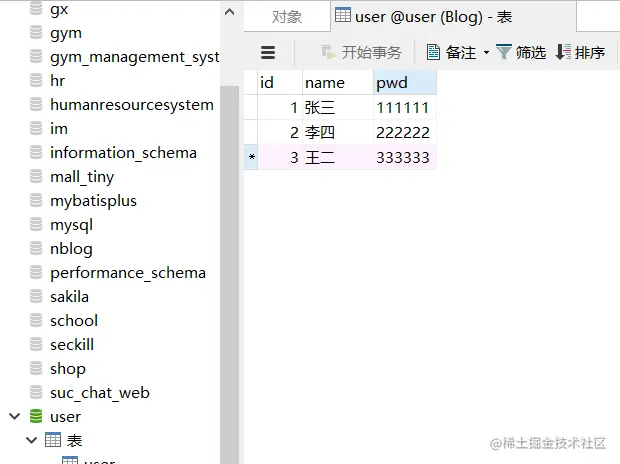Select the information_schema database
Viewport: 620px width, 464px height.
click(x=123, y=153)
